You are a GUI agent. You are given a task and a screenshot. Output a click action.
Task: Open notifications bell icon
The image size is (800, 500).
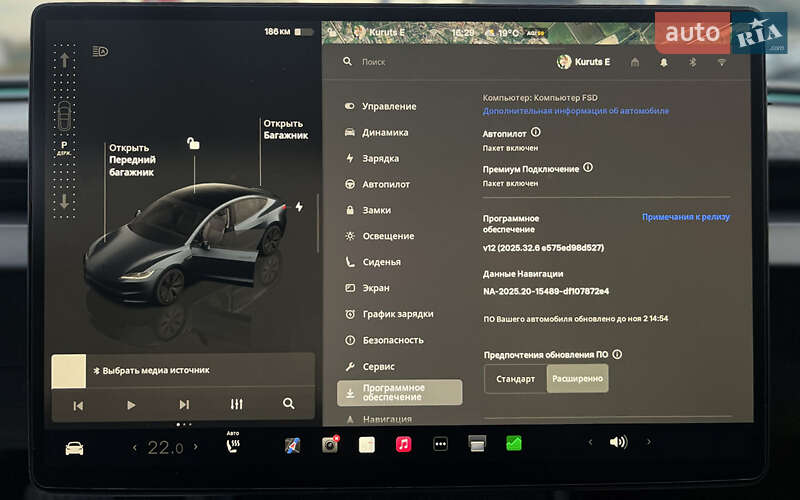coord(664,62)
